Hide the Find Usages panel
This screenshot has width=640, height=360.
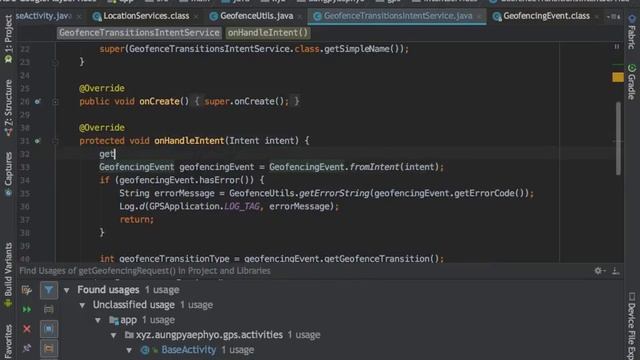[x=616, y=271]
